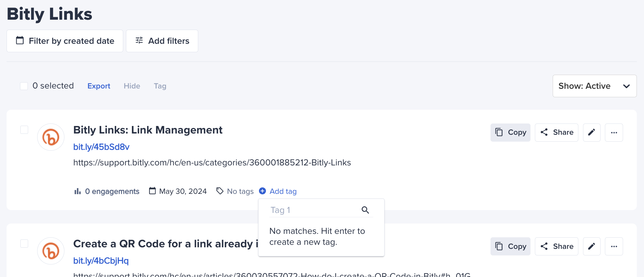Open short link bit.ly/45bSd8v
This screenshot has width=644, height=277.
coord(101,147)
